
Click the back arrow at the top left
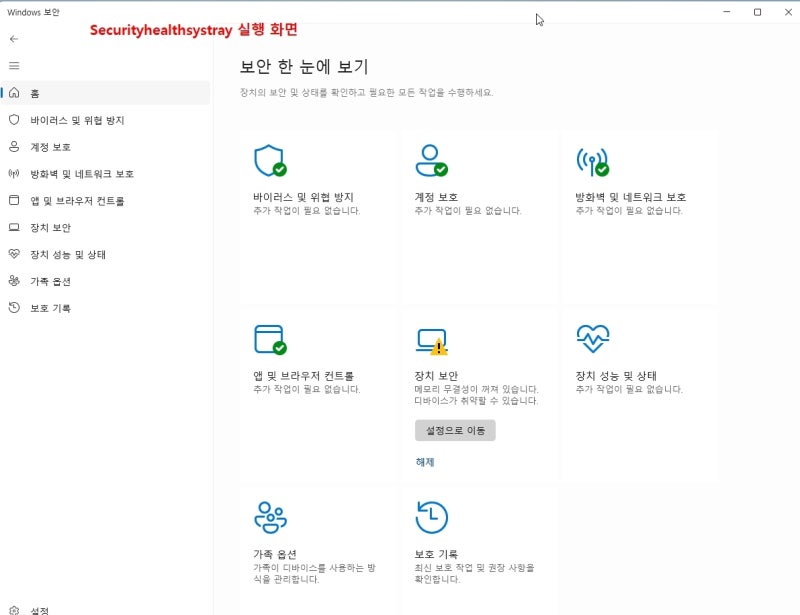pos(15,39)
